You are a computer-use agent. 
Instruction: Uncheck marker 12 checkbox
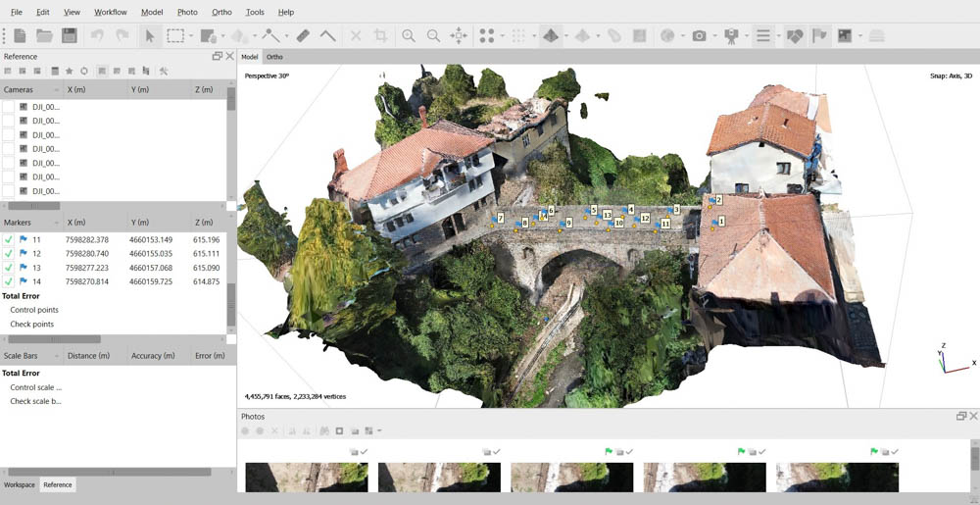point(8,254)
